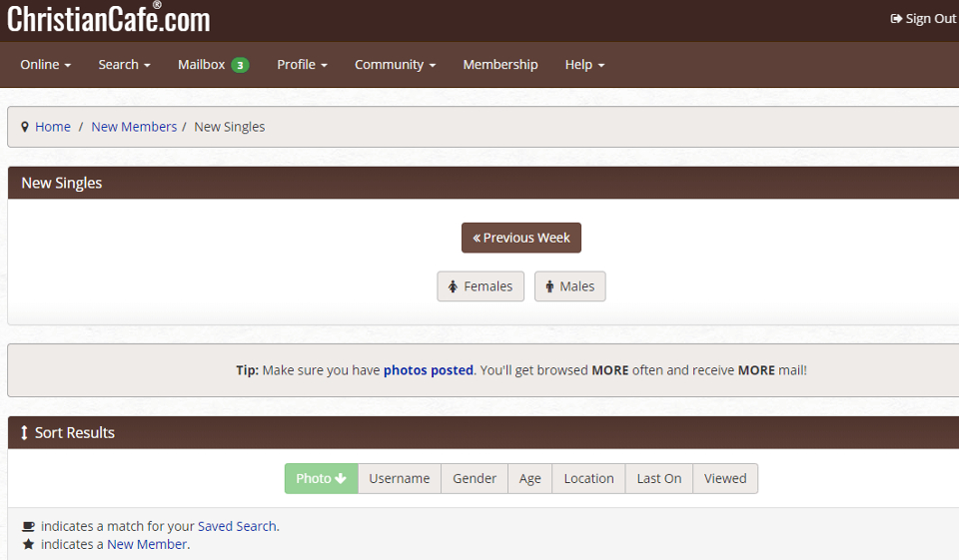The width and height of the screenshot is (959, 560).
Task: Click the Sort Results arrows icon
Action: click(x=25, y=433)
